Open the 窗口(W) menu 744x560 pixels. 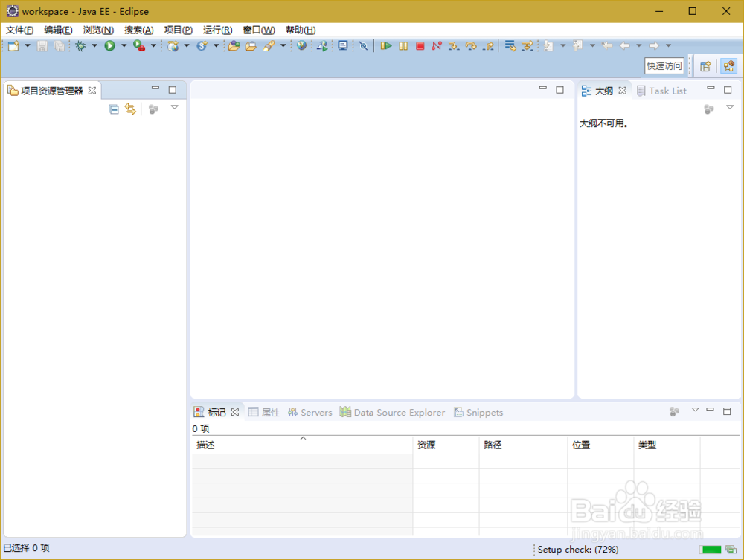(x=259, y=30)
